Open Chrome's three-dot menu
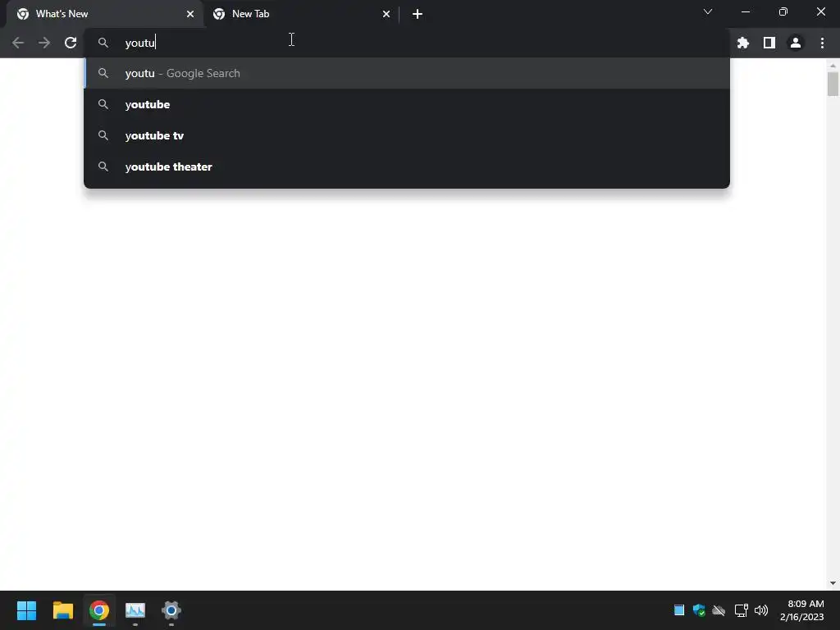 coord(822,43)
